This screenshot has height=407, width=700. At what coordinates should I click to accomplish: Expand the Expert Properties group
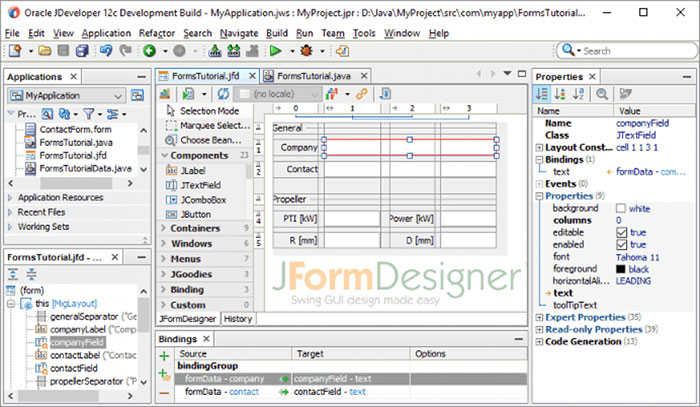coord(539,318)
